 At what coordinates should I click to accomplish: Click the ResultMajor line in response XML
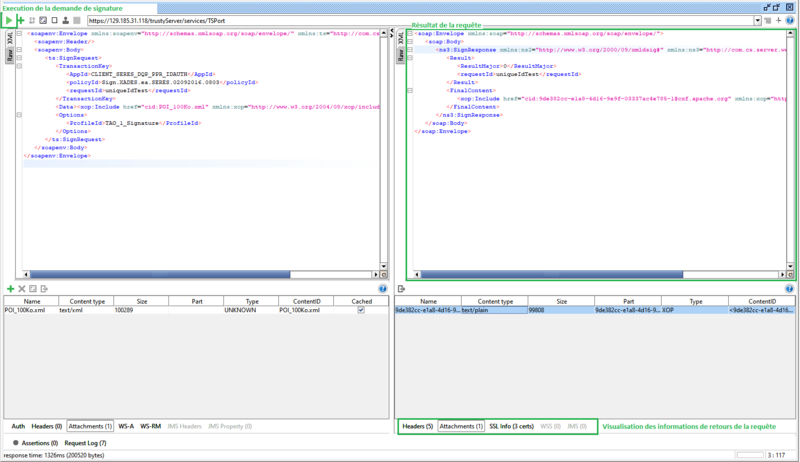pos(507,66)
